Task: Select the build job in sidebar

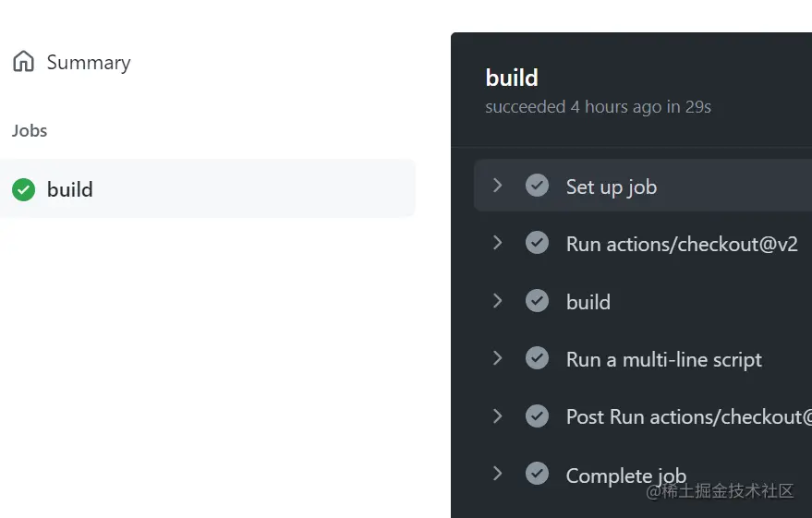Action: [x=70, y=189]
